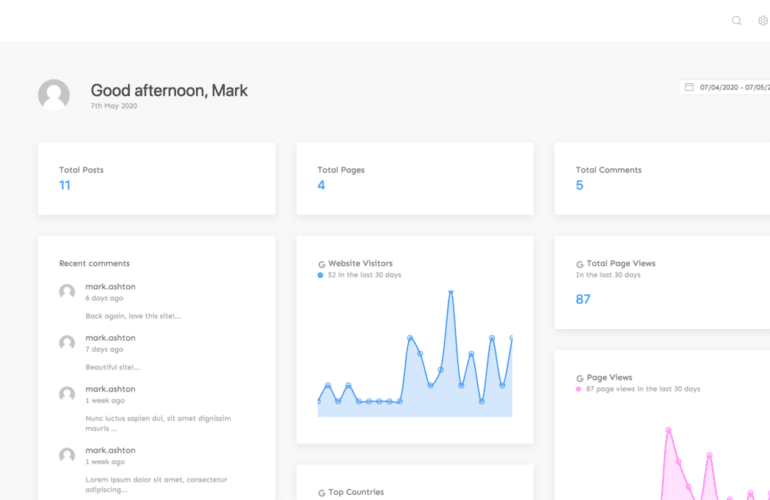
Task: Click the Google icon beside Top Countries
Action: point(321,492)
